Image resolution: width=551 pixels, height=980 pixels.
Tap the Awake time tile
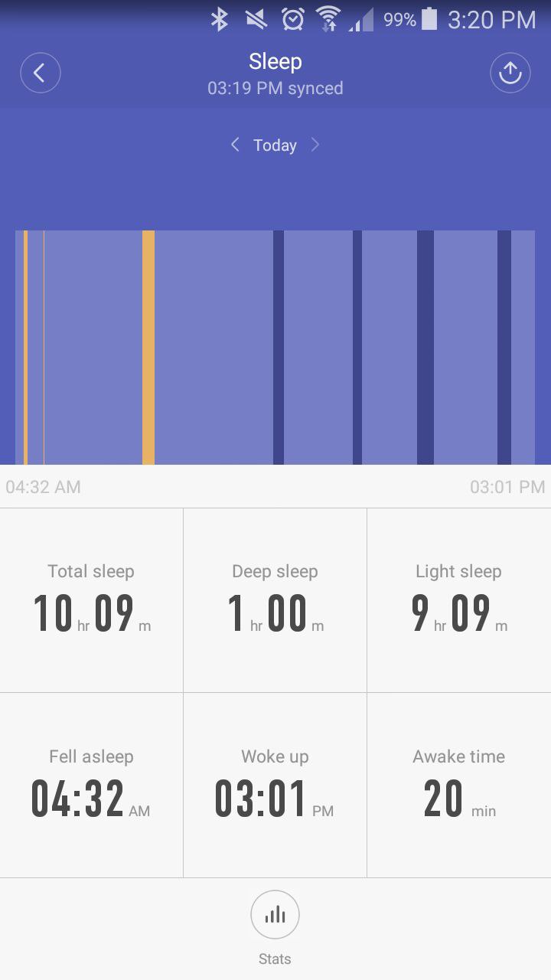point(459,786)
